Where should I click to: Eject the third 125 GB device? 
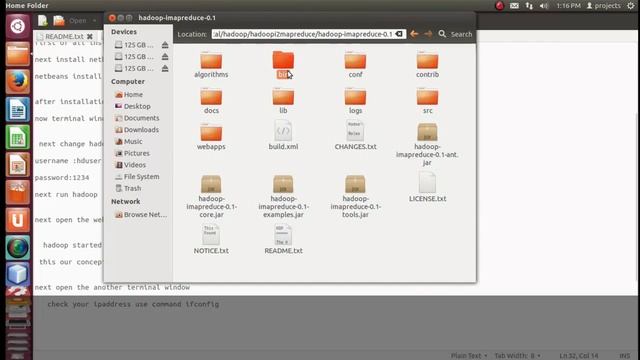click(x=165, y=69)
